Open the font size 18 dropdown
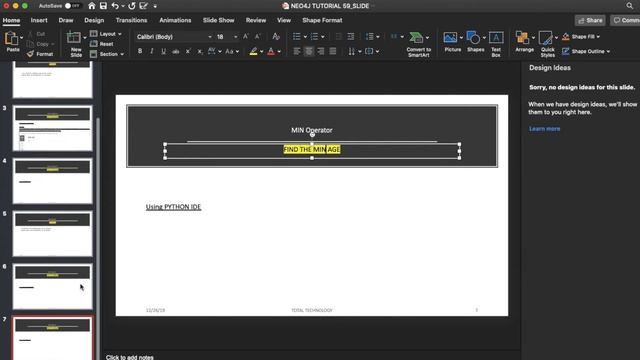The height and width of the screenshot is (360, 640). point(235,37)
